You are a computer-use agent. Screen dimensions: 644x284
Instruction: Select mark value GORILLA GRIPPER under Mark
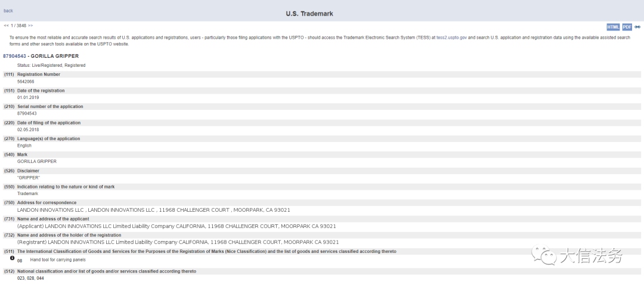pos(37,162)
